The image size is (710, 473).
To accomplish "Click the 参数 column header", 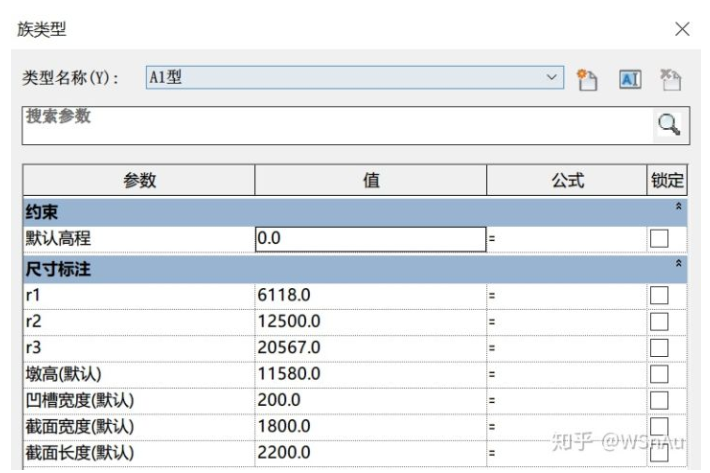I will tap(139, 181).
